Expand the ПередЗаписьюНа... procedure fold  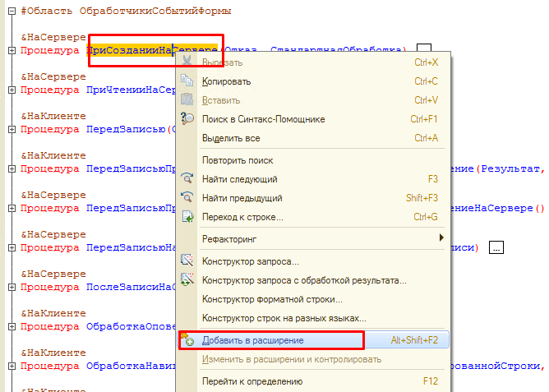point(12,248)
